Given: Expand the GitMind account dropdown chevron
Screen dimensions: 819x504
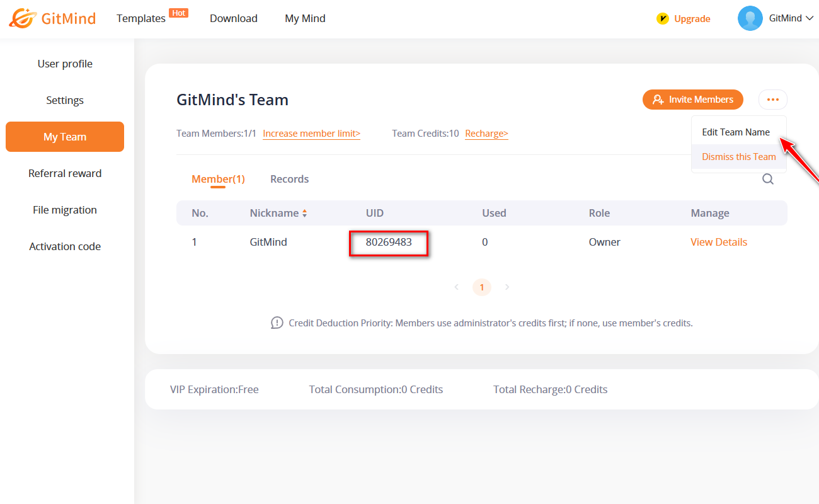Looking at the screenshot, I should 810,18.
